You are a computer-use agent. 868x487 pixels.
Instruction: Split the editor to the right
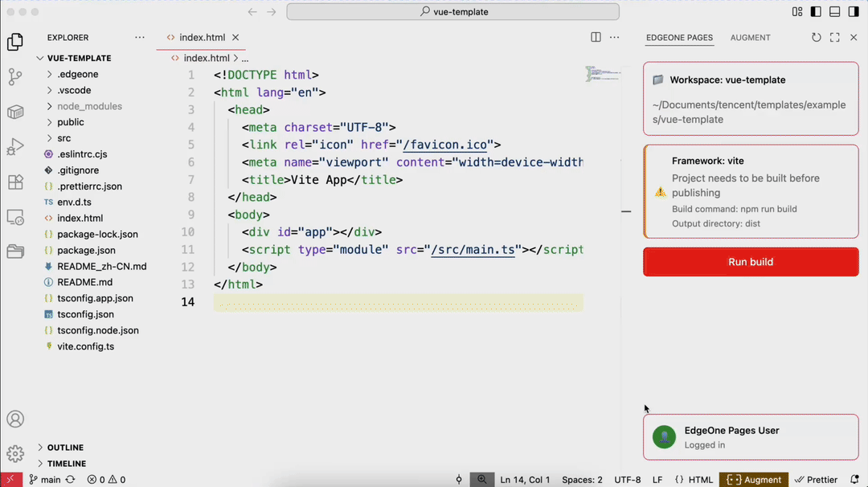coord(596,37)
